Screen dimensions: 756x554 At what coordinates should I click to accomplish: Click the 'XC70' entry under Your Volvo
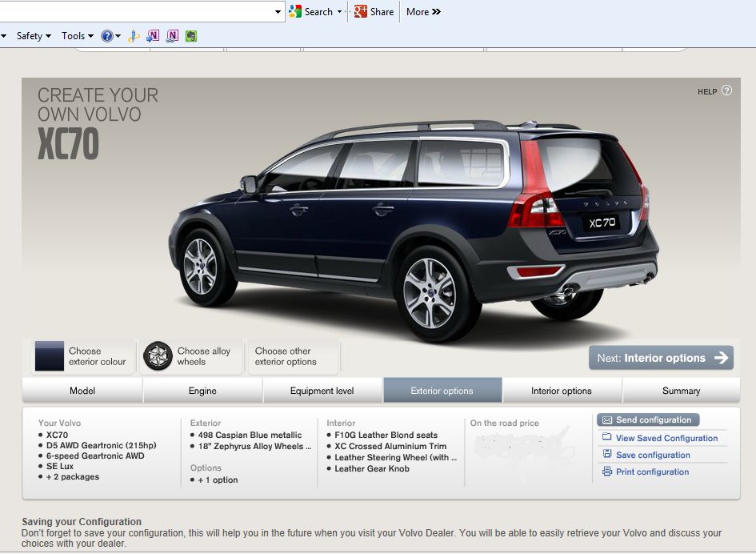coord(57,435)
